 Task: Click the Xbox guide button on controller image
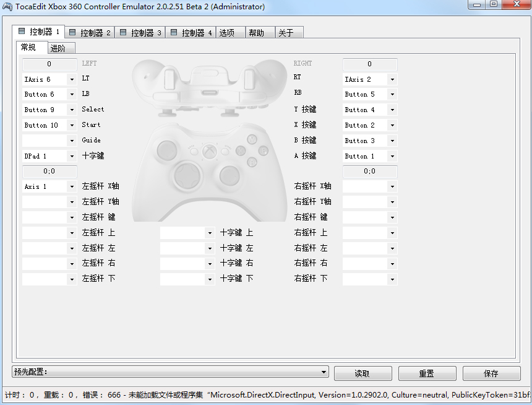click(x=210, y=150)
